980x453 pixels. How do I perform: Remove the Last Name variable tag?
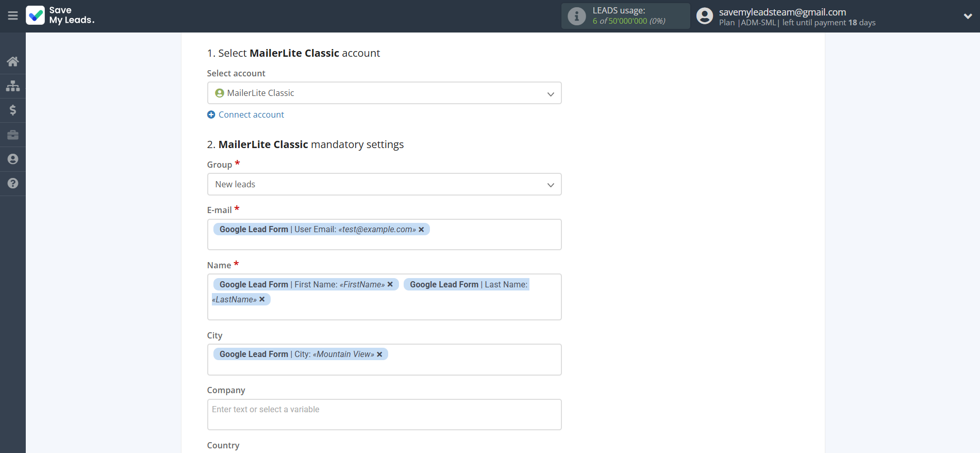pos(262,299)
